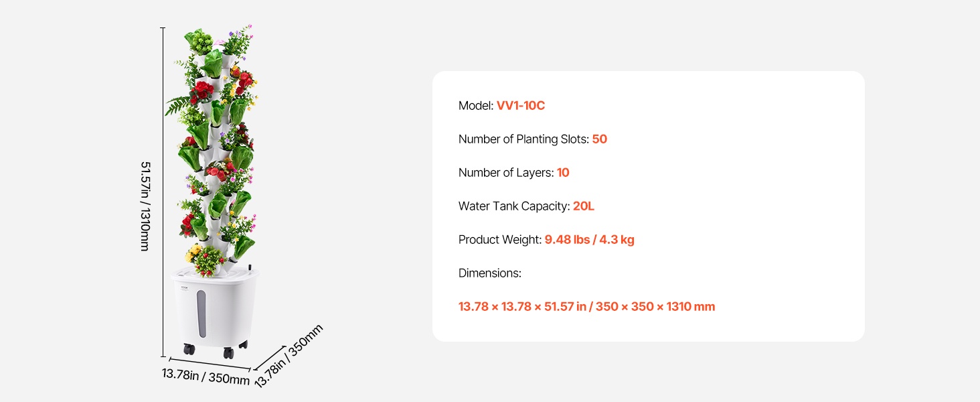The height and width of the screenshot is (402, 980).
Task: Click the yellow flowers at the tower bottom
Action: coord(194,253)
